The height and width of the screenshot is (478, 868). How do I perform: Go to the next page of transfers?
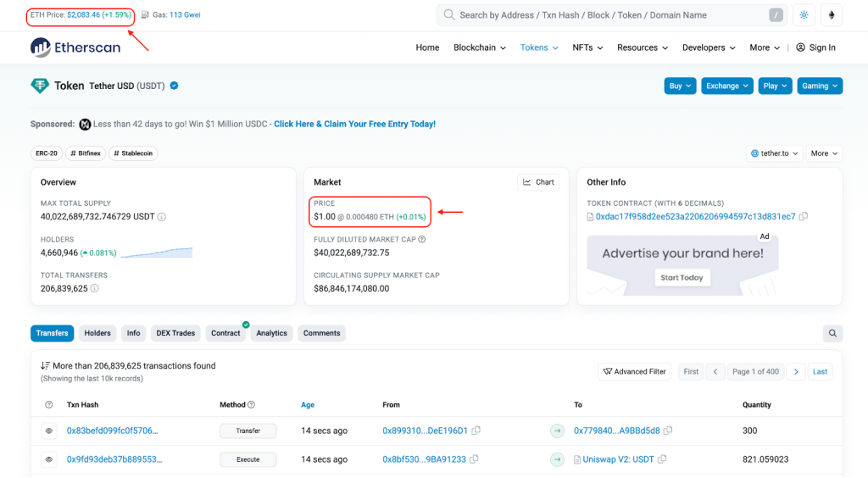click(796, 372)
